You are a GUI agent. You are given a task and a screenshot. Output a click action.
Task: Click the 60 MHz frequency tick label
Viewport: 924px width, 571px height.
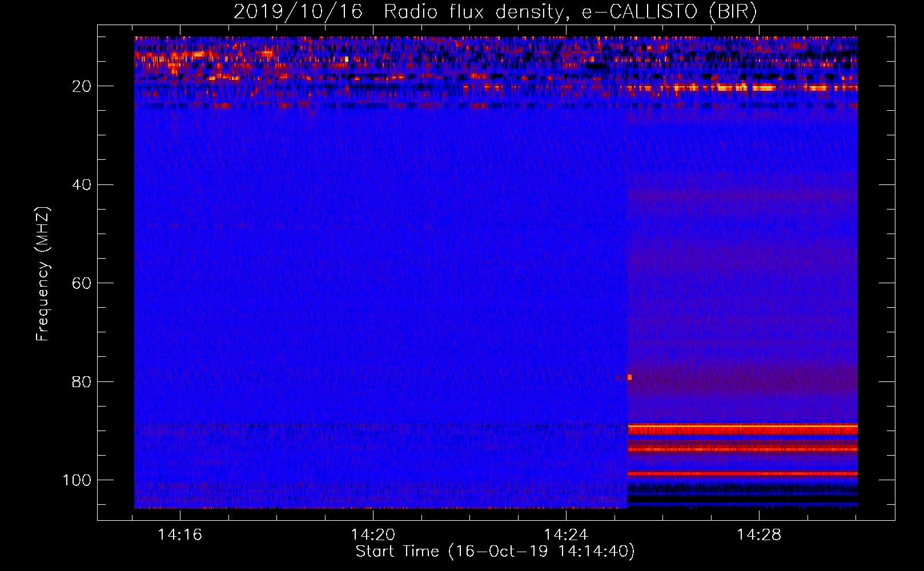tap(82, 283)
